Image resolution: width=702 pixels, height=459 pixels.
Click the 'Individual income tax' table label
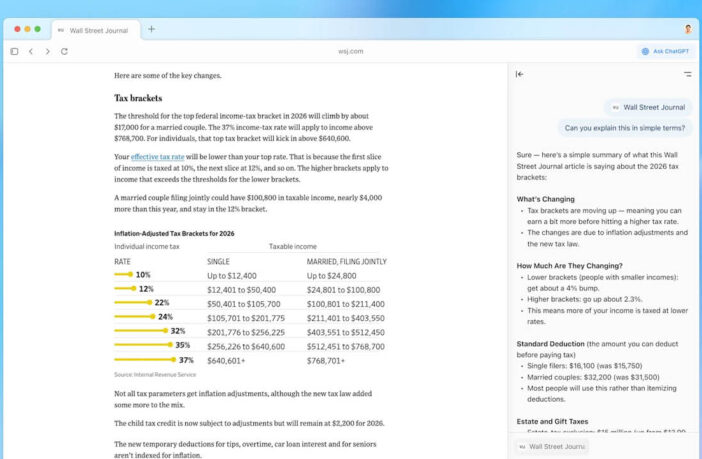[147, 247]
